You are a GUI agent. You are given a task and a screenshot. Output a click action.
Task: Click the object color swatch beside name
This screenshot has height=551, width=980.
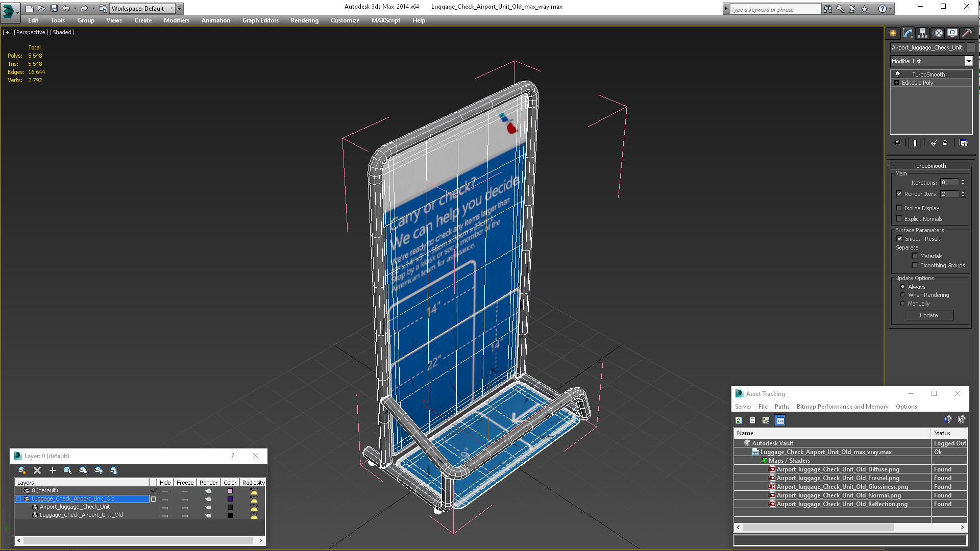click(x=971, y=47)
